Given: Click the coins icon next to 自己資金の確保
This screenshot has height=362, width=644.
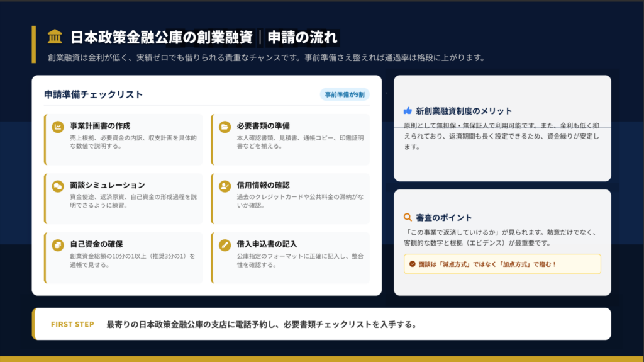Looking at the screenshot, I should (x=58, y=244).
